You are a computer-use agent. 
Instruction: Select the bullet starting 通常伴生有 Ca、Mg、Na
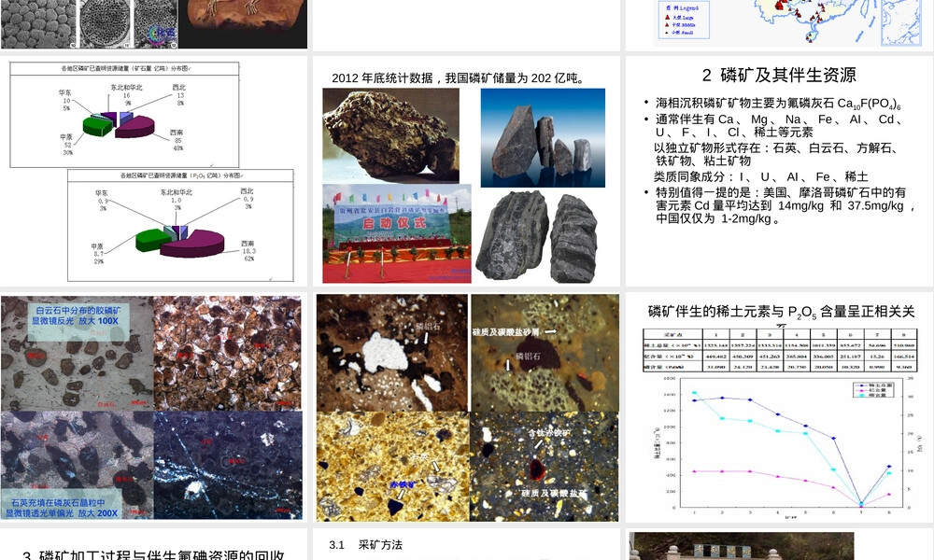pos(779,125)
